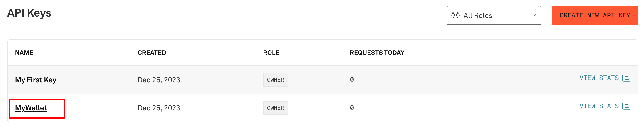Image resolution: width=644 pixels, height=136 pixels.
Task: Click OWNER badge in MyWallet row
Action: coord(276,108)
